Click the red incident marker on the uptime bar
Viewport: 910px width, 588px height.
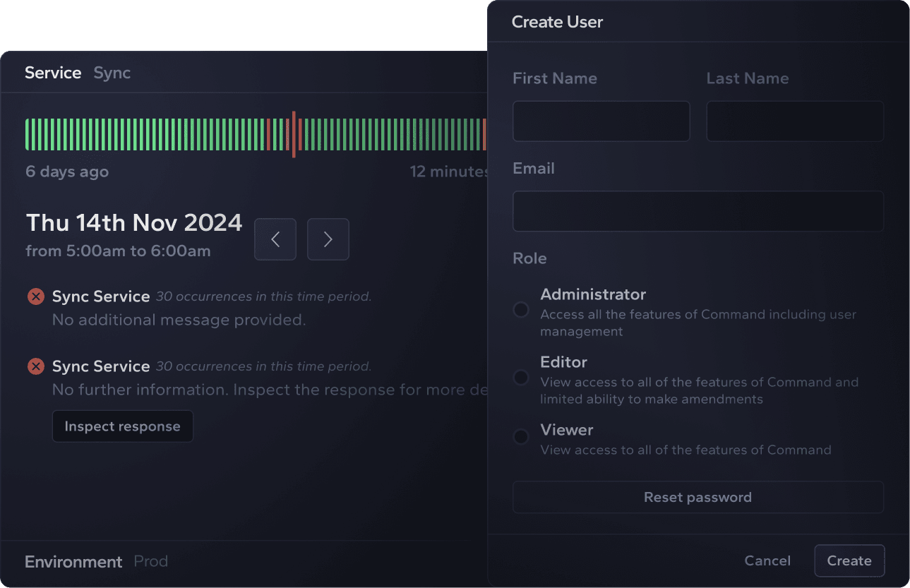[x=294, y=134]
